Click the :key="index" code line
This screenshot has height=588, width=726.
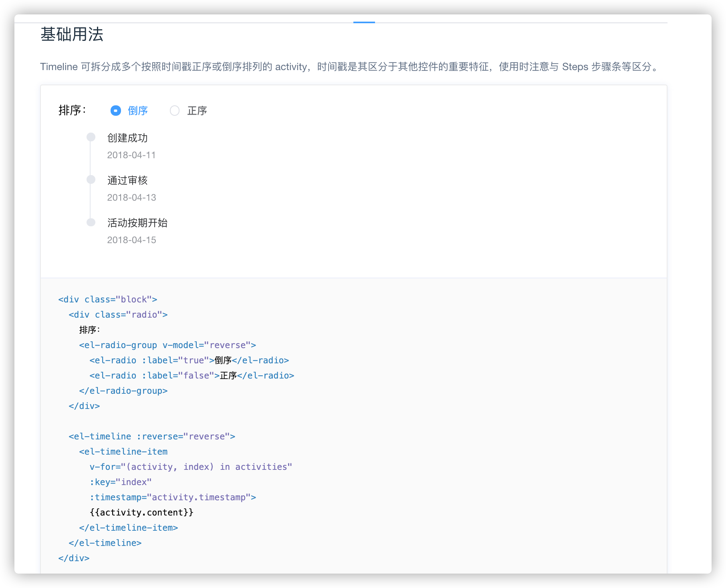(121, 482)
